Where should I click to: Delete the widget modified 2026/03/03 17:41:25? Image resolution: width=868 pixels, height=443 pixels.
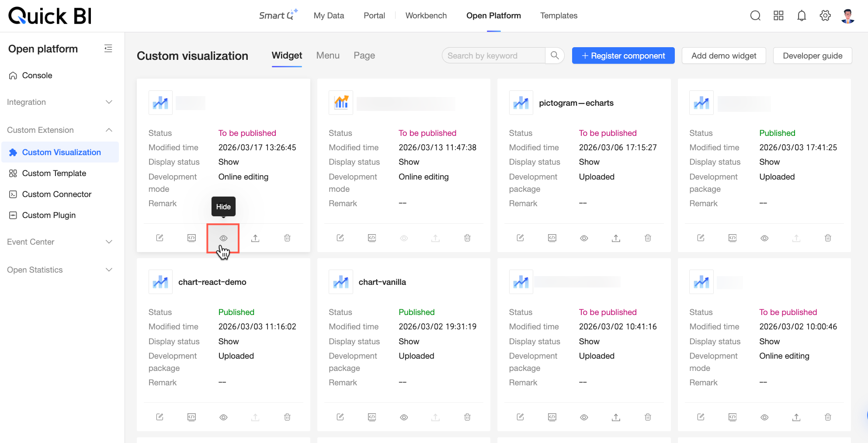(828, 238)
